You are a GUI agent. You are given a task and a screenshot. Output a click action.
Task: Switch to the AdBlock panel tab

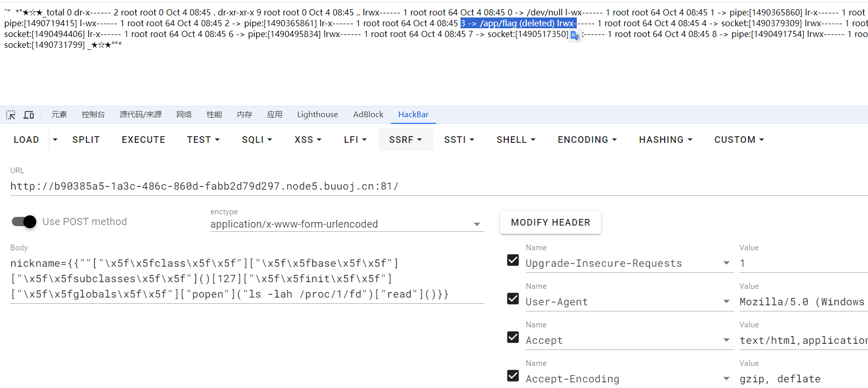coord(368,115)
